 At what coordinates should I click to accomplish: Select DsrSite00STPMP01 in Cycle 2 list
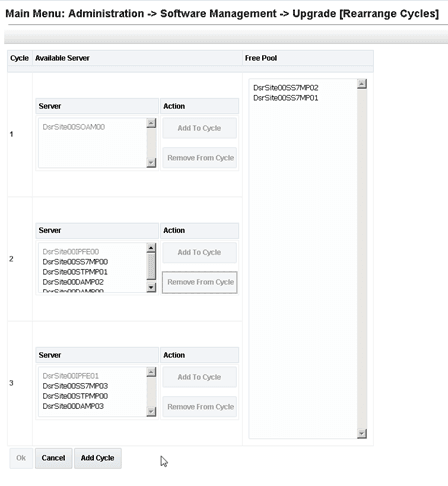point(75,272)
